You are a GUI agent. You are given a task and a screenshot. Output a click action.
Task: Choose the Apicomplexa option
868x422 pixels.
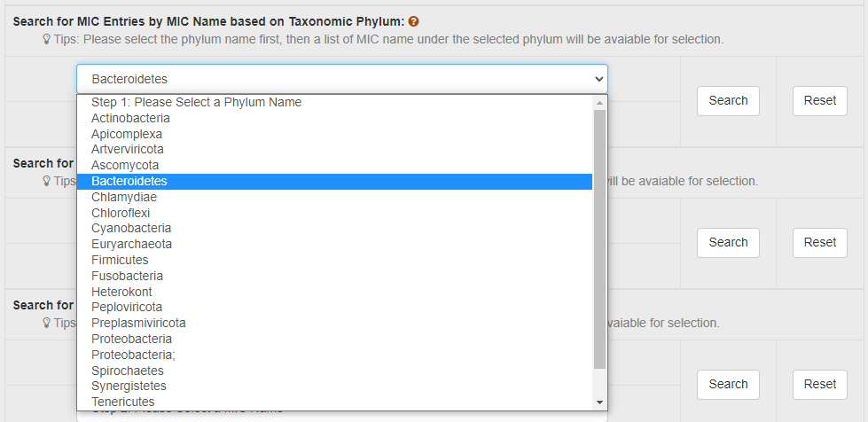(127, 134)
